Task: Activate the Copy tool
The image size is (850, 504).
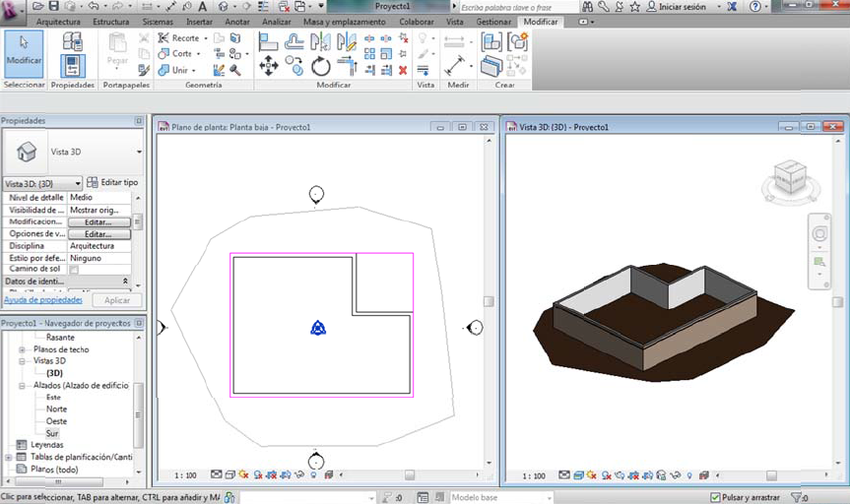Action: tap(294, 66)
